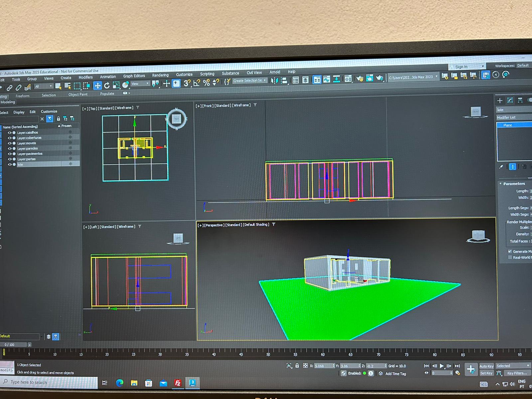532x399 pixels.
Task: Switch to the Modify panel tab icon
Action: tap(510, 100)
